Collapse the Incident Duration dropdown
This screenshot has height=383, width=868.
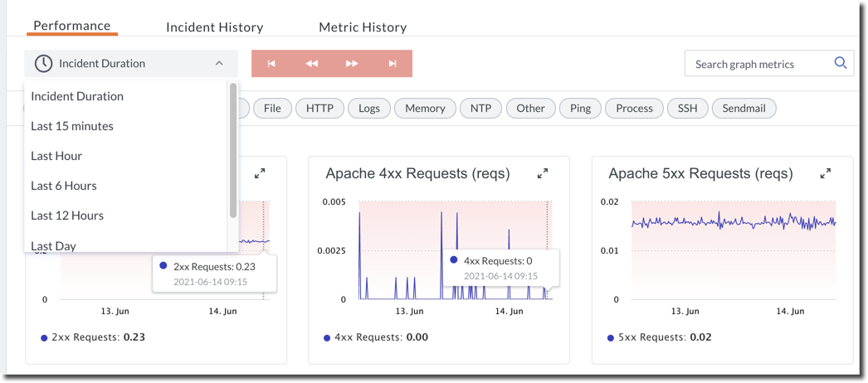tap(219, 63)
